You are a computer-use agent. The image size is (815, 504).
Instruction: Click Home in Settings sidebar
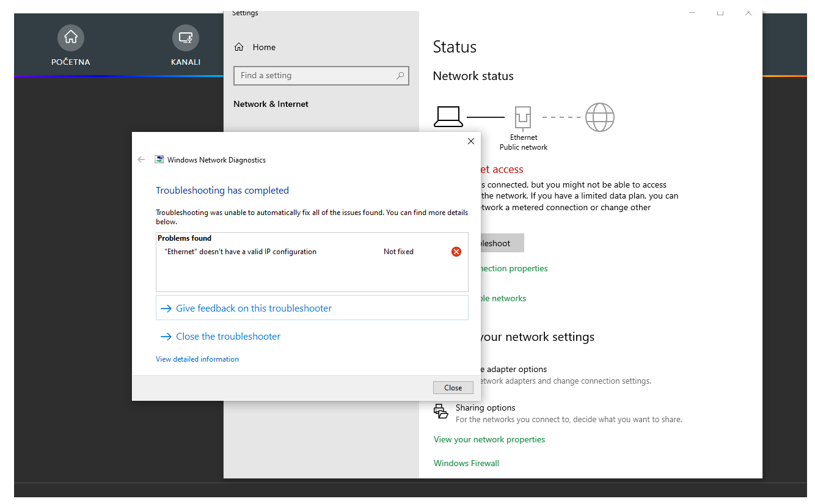click(255, 47)
